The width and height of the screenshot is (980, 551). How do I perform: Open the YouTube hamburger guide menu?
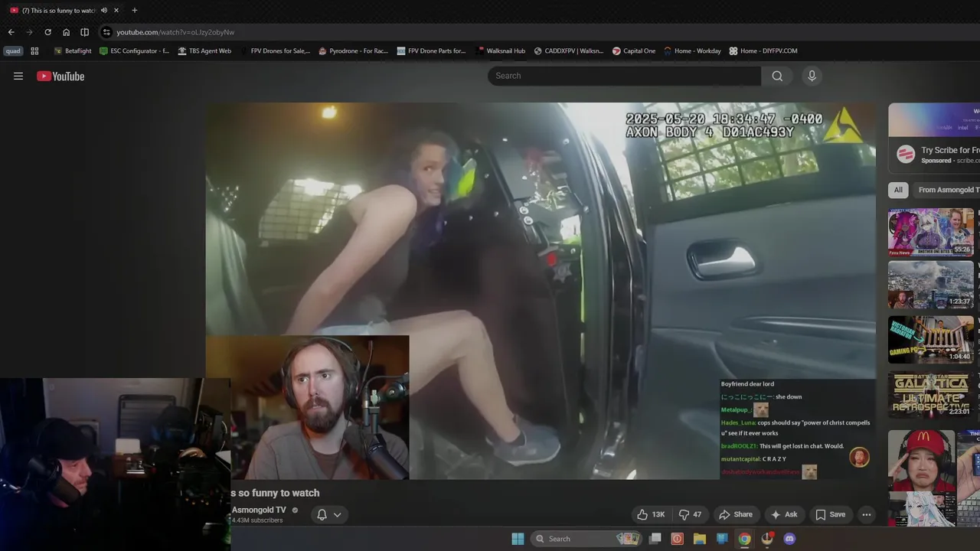18,76
